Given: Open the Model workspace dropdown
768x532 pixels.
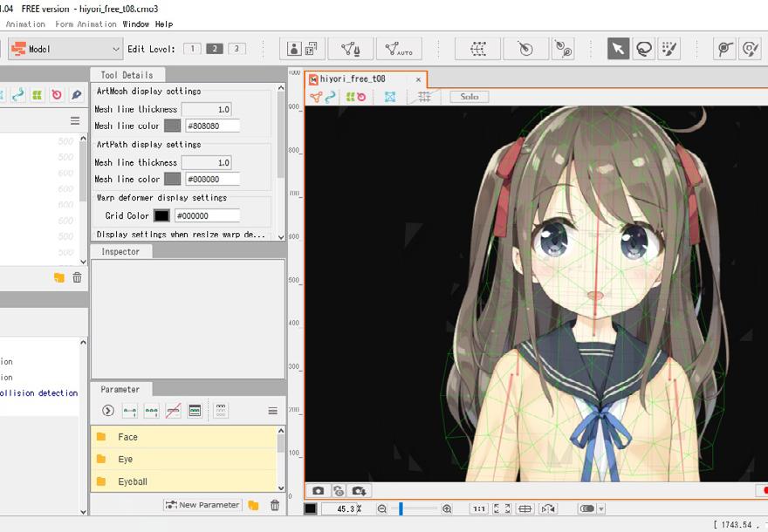Looking at the screenshot, I should (x=65, y=49).
